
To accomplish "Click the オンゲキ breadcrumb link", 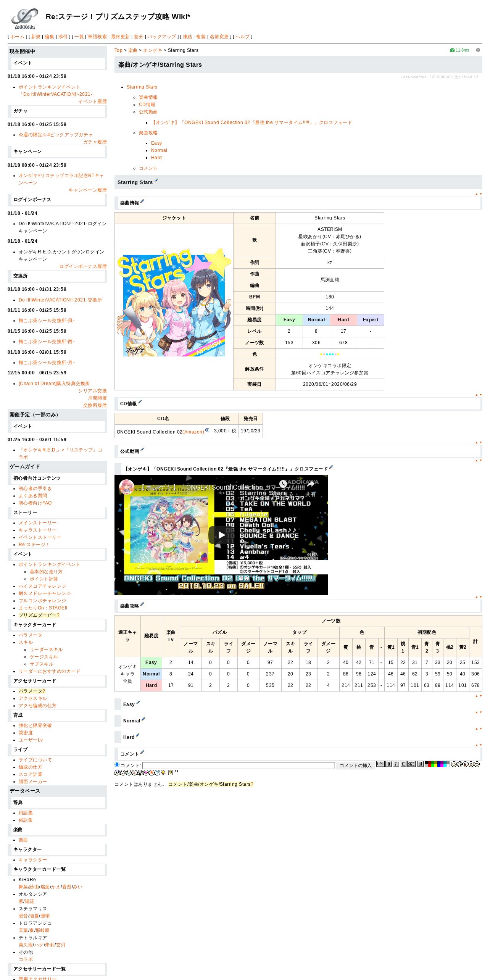I will 153,50.
